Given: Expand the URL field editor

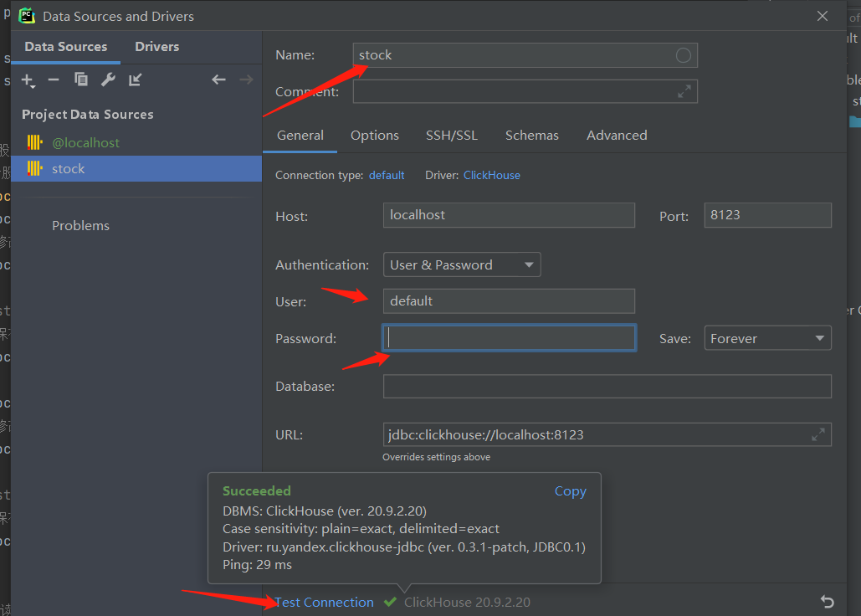Looking at the screenshot, I should 818,435.
